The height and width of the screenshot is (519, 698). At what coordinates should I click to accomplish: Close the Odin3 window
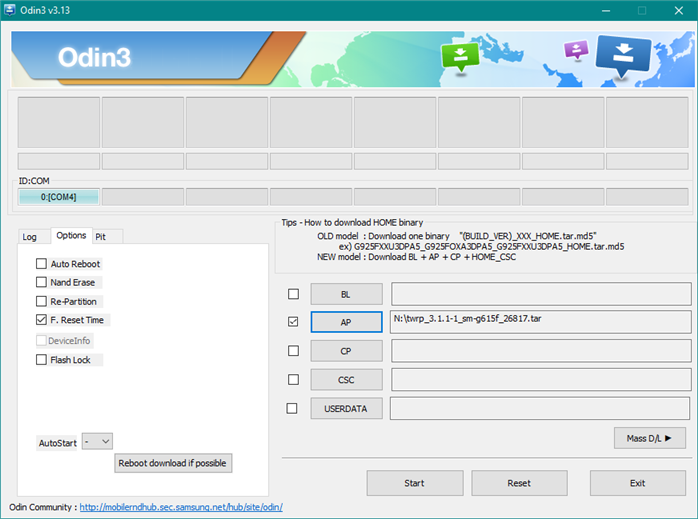coord(678,10)
